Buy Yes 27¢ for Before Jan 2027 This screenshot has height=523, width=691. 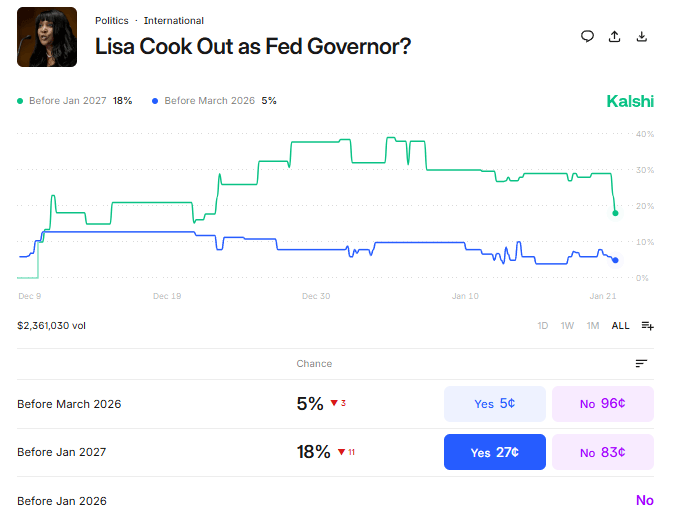495,452
